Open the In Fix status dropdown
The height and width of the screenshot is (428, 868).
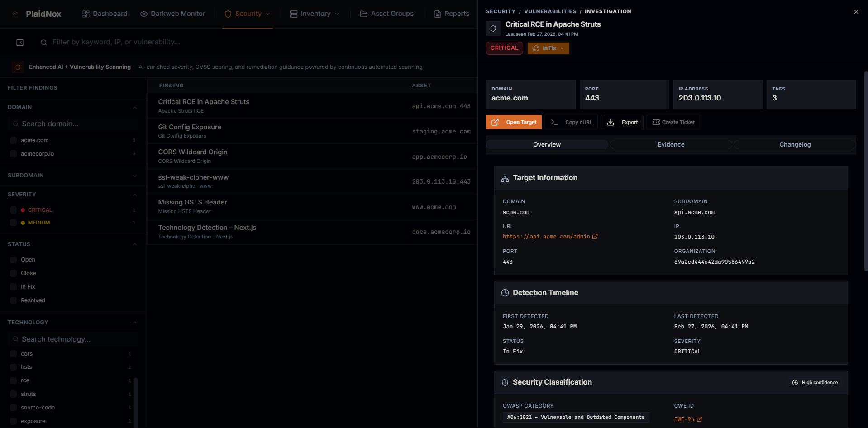(x=548, y=48)
